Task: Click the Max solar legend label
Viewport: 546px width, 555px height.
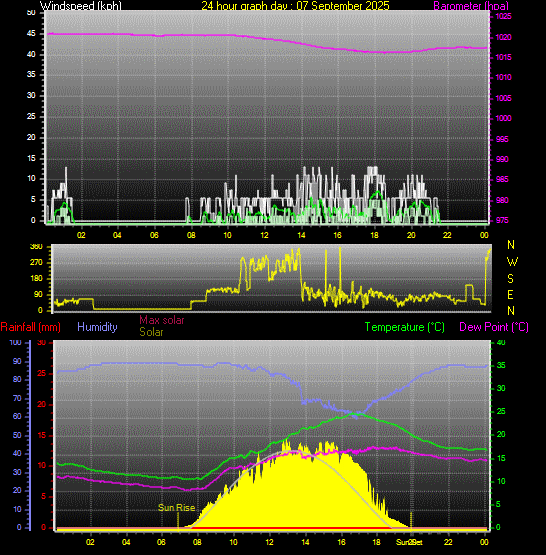Action: (x=162, y=320)
